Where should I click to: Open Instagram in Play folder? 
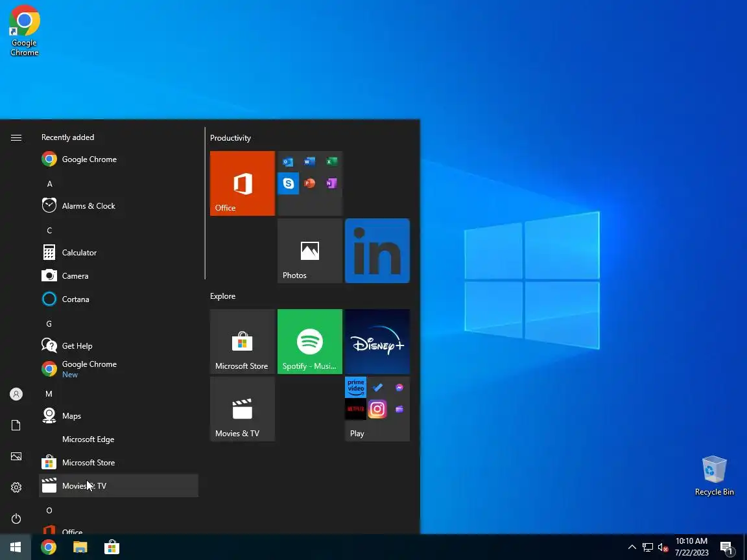point(377,409)
